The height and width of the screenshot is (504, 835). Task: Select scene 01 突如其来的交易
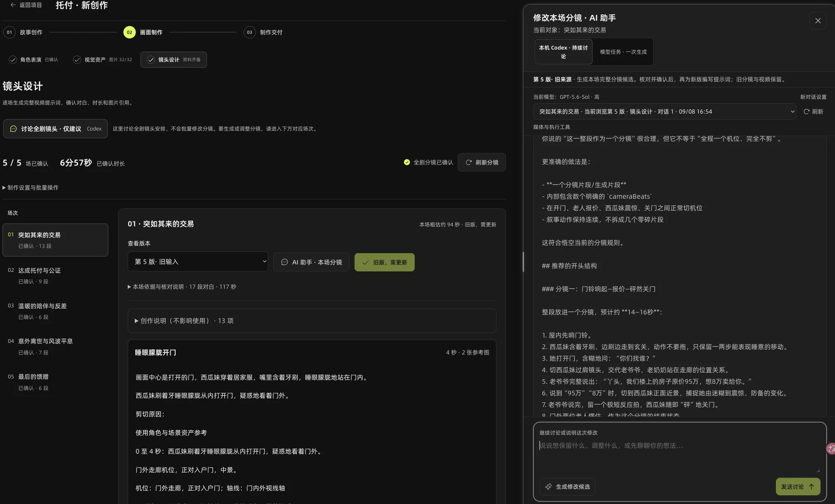click(55, 240)
